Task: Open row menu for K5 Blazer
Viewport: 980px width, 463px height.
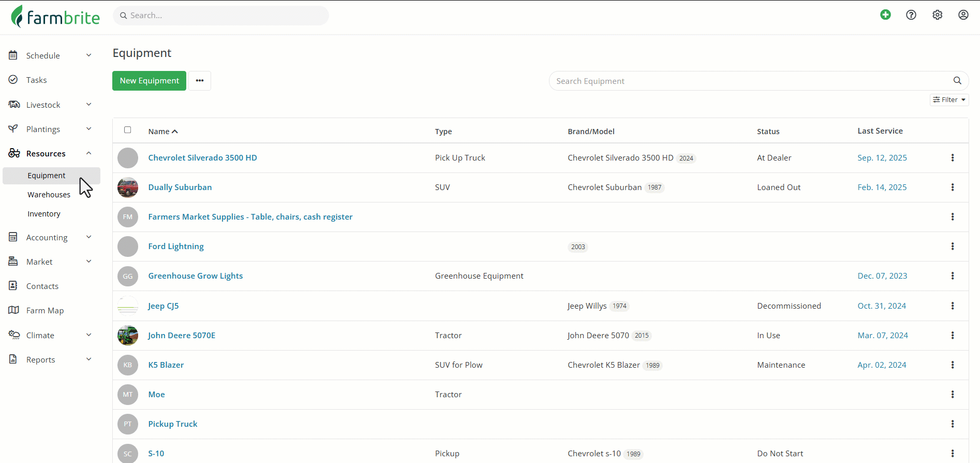Action: click(953, 365)
